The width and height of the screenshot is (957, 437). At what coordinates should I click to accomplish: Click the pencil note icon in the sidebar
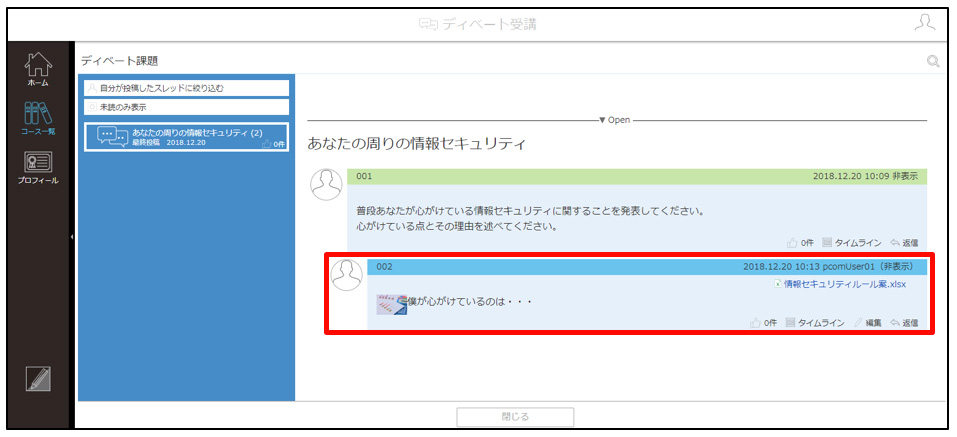(x=38, y=378)
